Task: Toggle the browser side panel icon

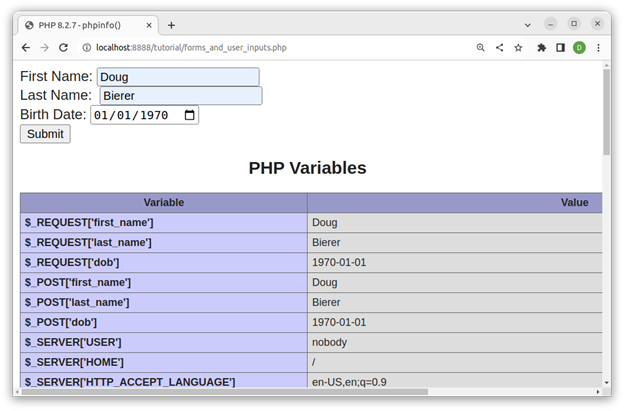Action: [560, 47]
